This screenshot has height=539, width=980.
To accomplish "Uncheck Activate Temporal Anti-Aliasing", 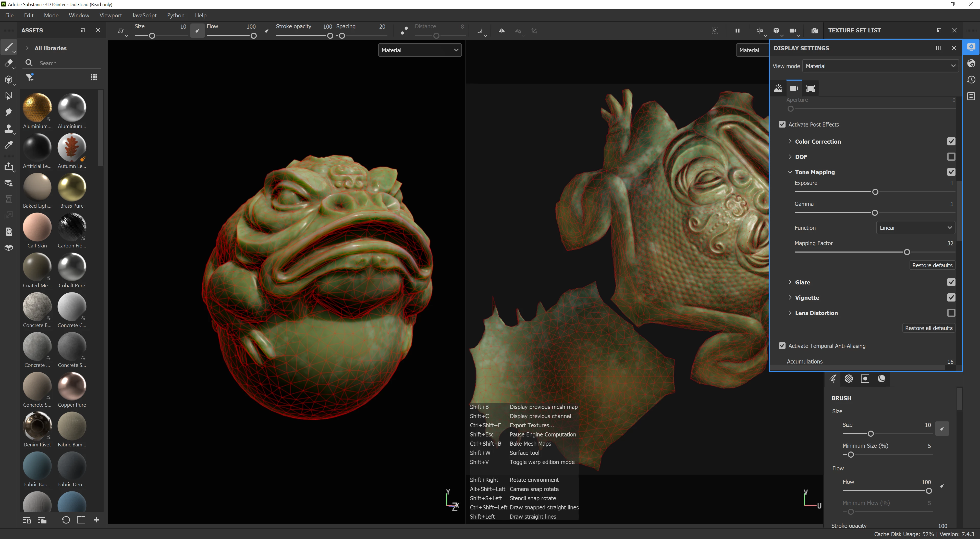I will (782, 346).
